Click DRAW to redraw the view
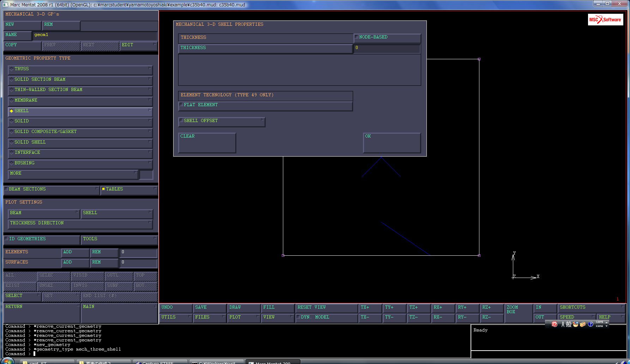 point(244,308)
